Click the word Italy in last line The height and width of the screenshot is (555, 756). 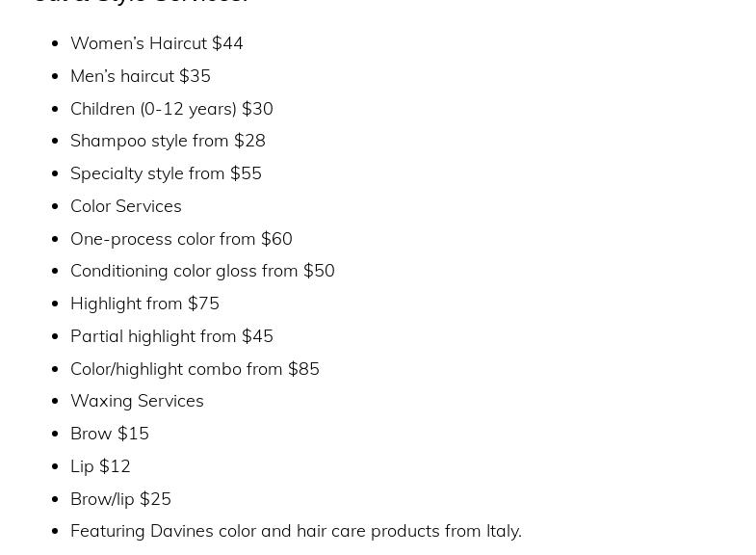(502, 531)
